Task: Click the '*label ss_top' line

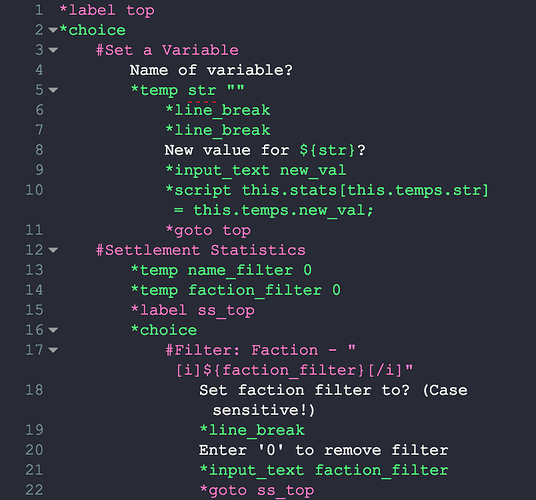Action: tap(192, 310)
